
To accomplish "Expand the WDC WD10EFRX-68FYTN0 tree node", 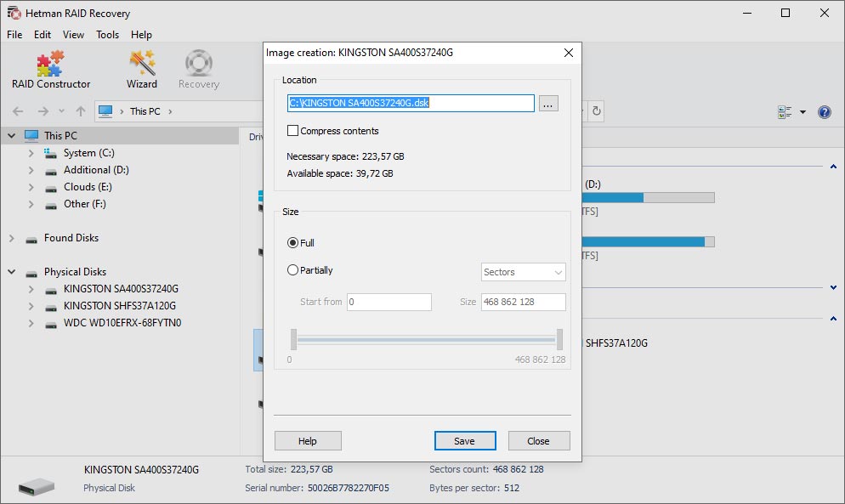I will point(31,324).
